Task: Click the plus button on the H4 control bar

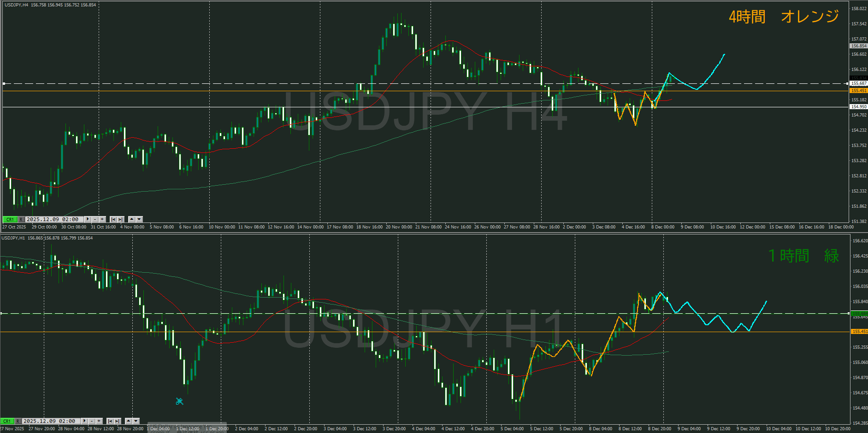Action: click(x=102, y=219)
